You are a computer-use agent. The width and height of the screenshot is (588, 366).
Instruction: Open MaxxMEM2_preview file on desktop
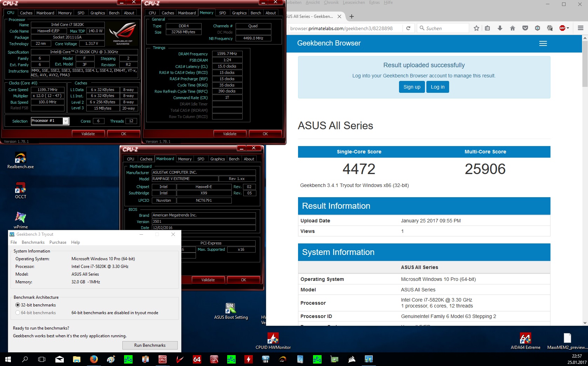567,341
